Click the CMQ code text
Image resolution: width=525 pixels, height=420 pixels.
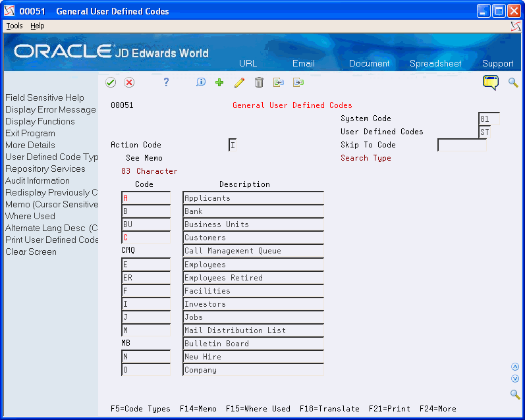point(128,250)
